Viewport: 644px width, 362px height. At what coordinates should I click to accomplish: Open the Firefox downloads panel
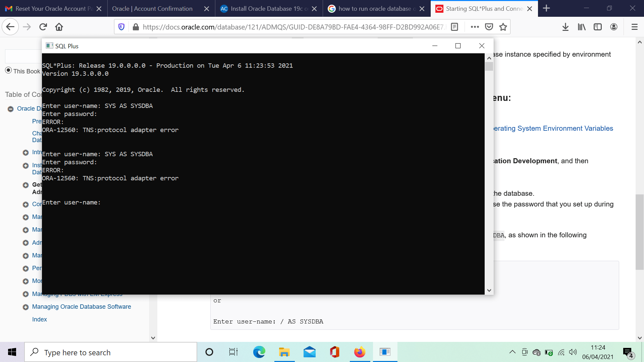point(565,27)
